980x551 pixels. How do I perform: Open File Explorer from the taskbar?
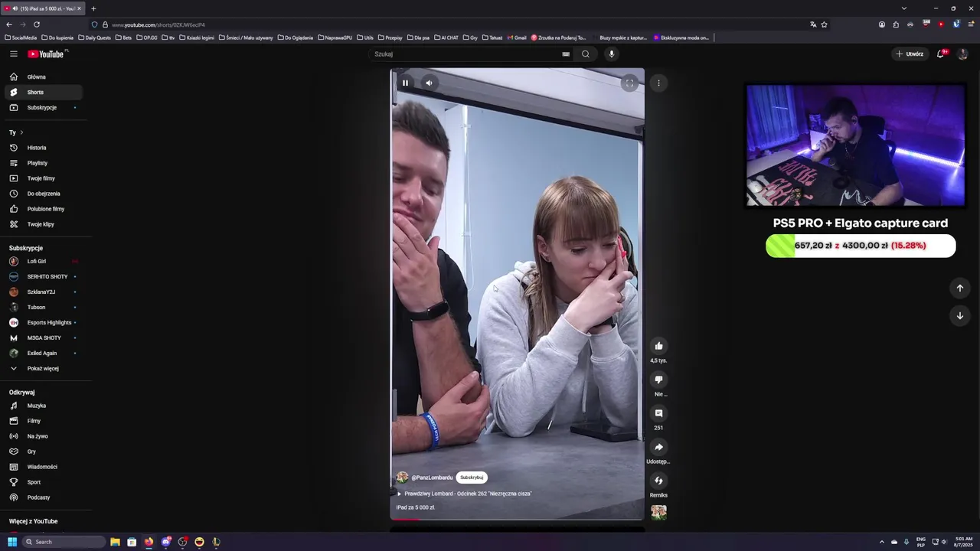coord(115,542)
